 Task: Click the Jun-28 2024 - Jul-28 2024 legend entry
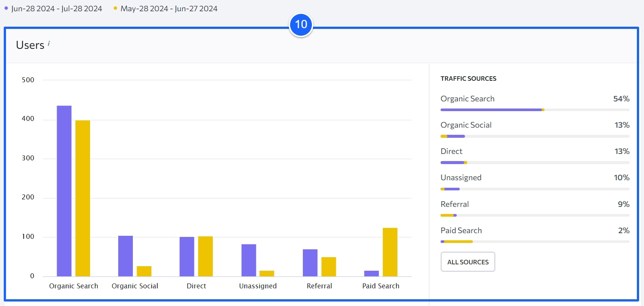point(53,9)
